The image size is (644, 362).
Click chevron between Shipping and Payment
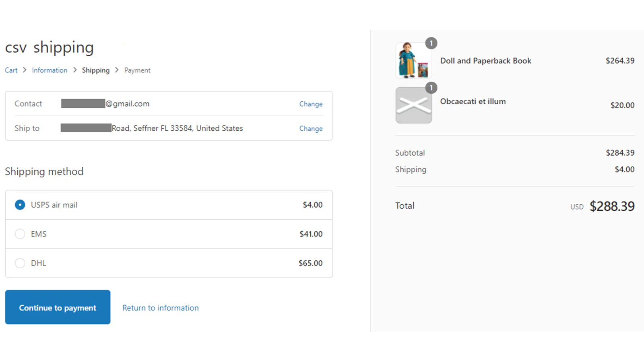coord(117,70)
